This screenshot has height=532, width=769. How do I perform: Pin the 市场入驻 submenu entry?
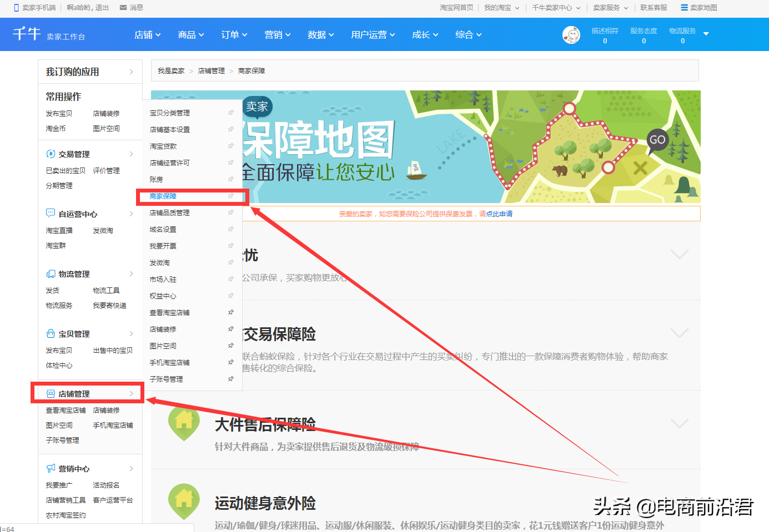pos(230,279)
